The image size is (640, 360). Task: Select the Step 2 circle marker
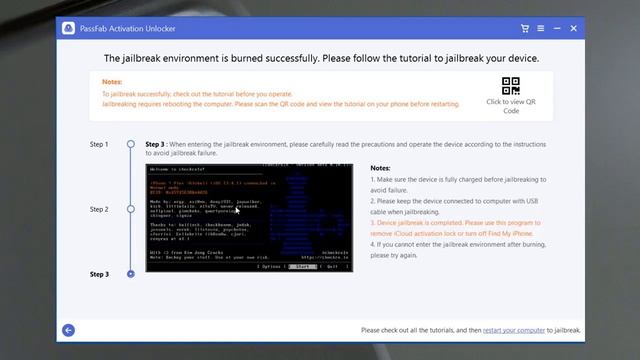click(x=131, y=209)
